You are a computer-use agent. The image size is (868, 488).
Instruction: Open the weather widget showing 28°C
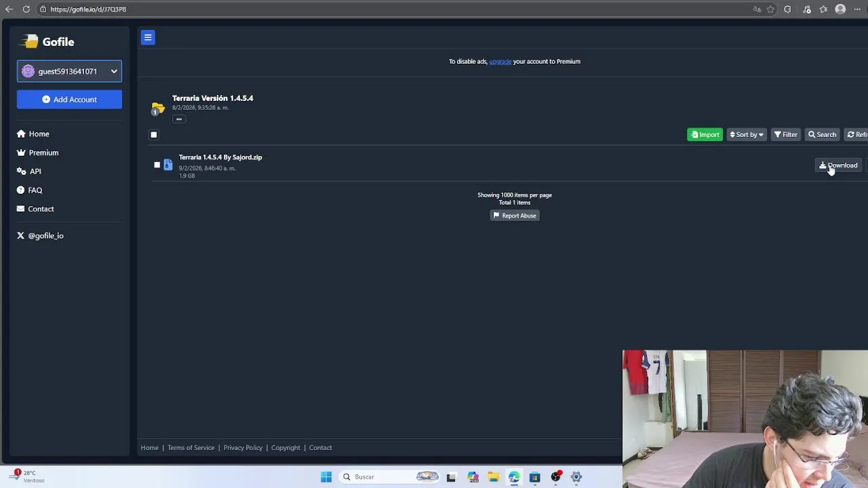click(28, 476)
